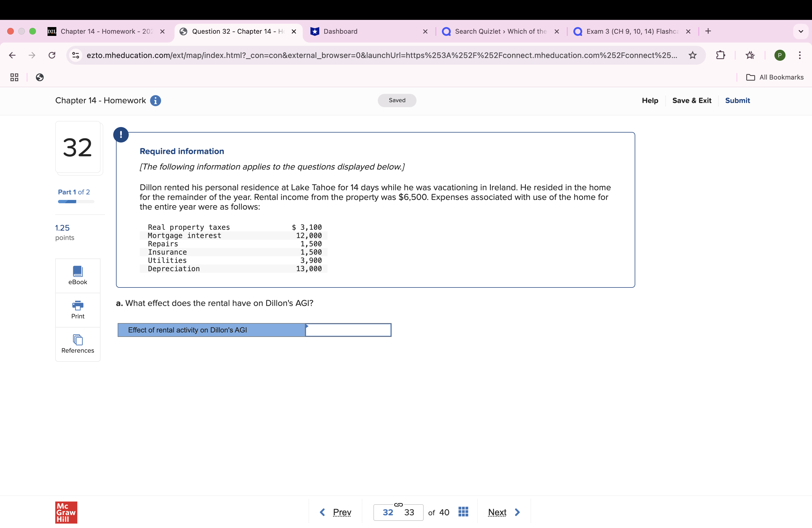Image resolution: width=812 pixels, height=528 pixels.
Task: Click the question number 33 in pagination
Action: coord(408,512)
